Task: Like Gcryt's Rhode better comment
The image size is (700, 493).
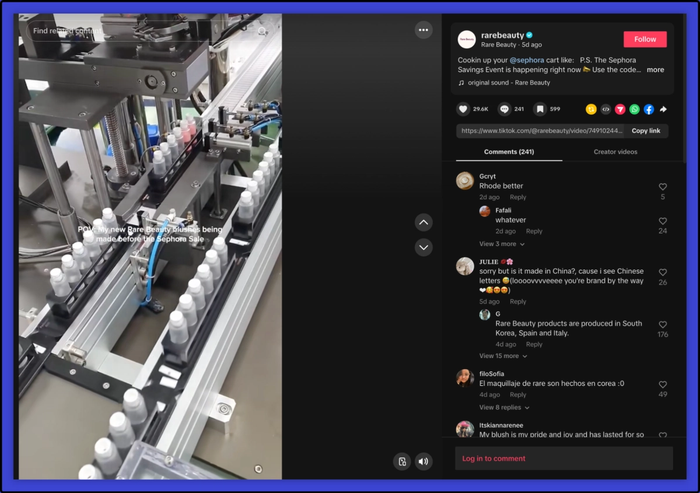Action: pyautogui.click(x=663, y=187)
